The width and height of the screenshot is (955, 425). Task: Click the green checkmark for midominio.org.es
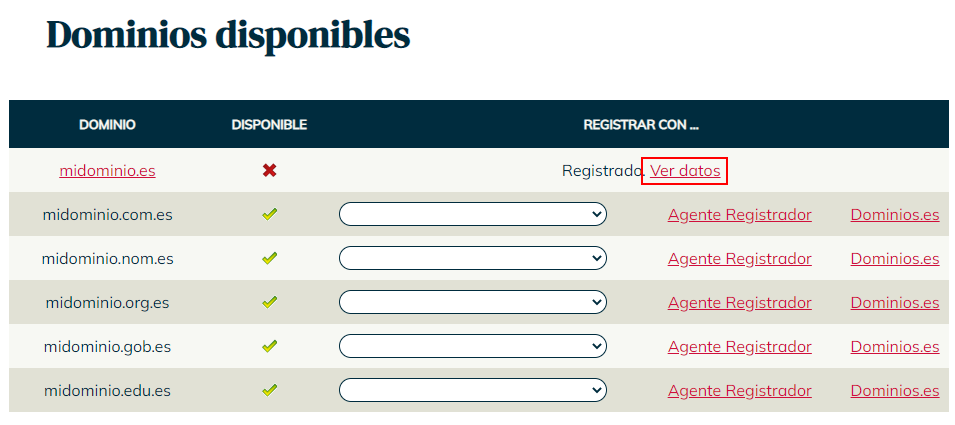click(x=269, y=302)
